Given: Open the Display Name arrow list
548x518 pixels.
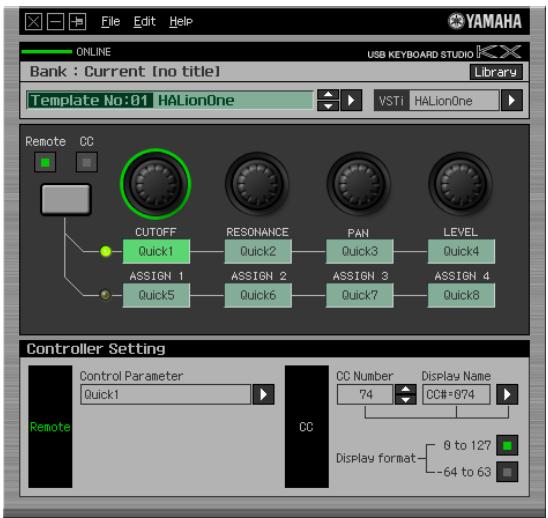Looking at the screenshot, I should pyautogui.click(x=507, y=395).
